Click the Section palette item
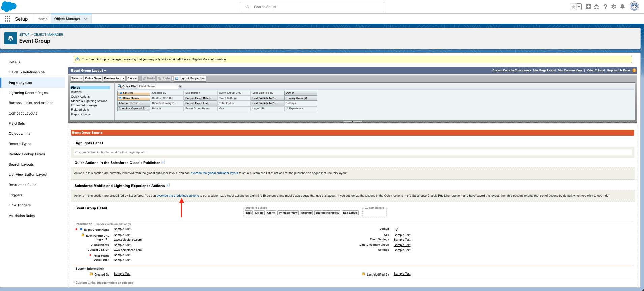The height and width of the screenshot is (291, 644). tap(134, 93)
